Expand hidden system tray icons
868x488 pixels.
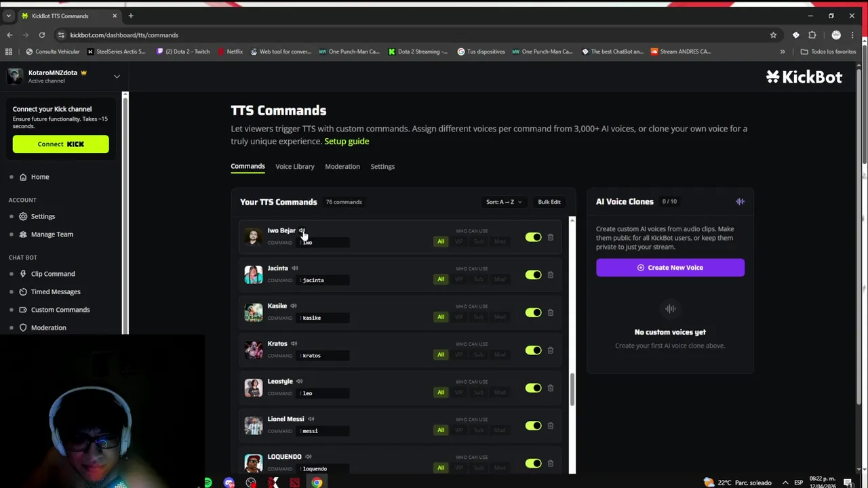click(785, 483)
